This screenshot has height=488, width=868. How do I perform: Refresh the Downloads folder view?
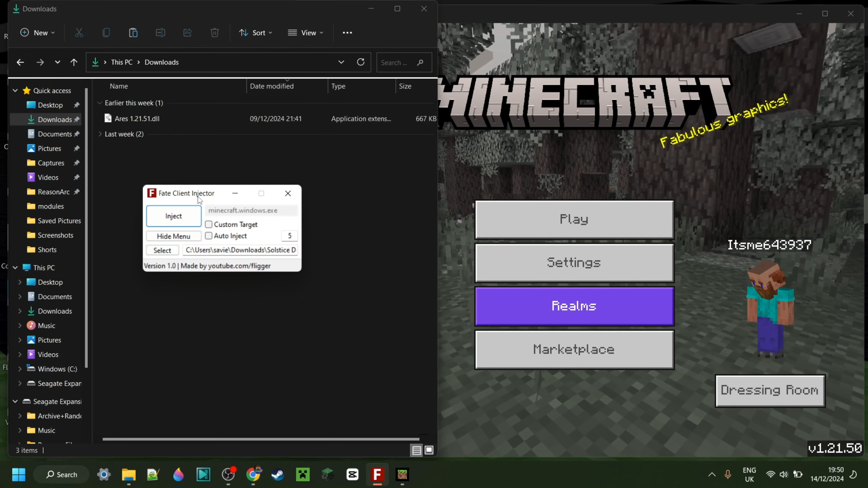click(361, 62)
